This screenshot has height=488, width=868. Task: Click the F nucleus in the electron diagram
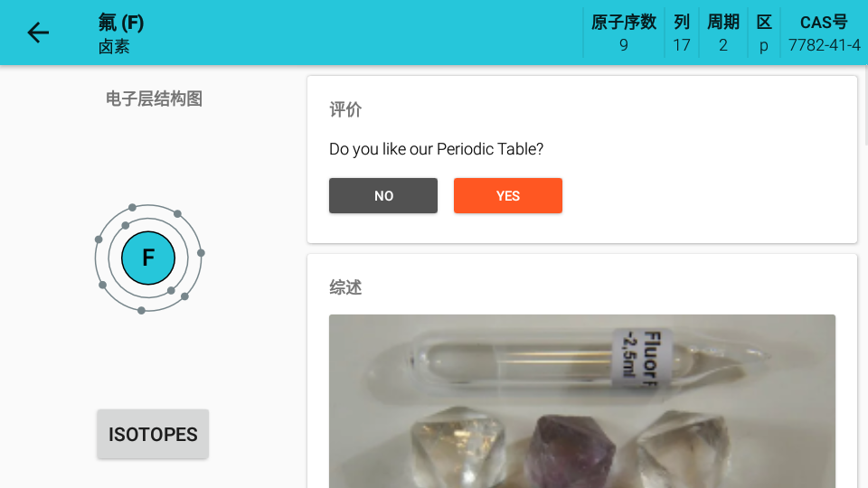tap(148, 258)
